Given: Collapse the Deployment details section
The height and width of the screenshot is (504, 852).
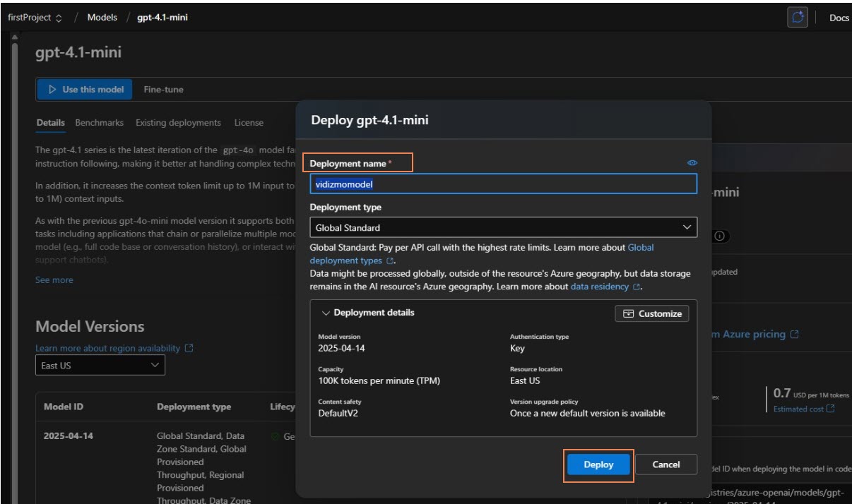Looking at the screenshot, I should point(326,313).
